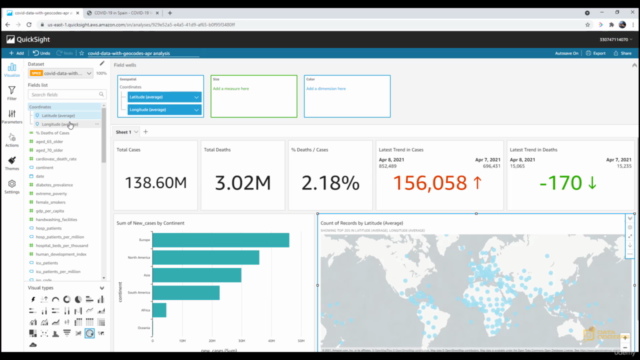
Task: Click the Add button in toolbar
Action: 16,53
